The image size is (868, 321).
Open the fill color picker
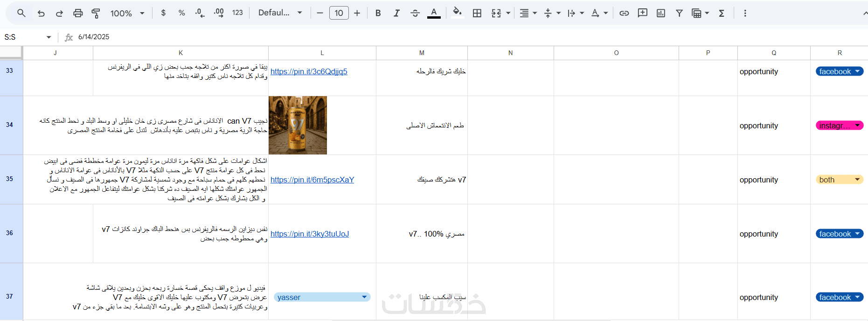(x=458, y=13)
